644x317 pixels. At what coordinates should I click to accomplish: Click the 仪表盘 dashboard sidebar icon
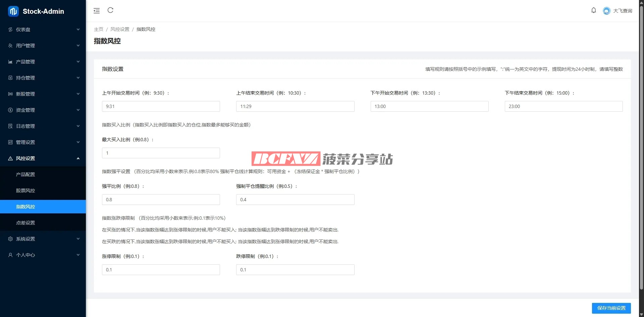coord(10,30)
